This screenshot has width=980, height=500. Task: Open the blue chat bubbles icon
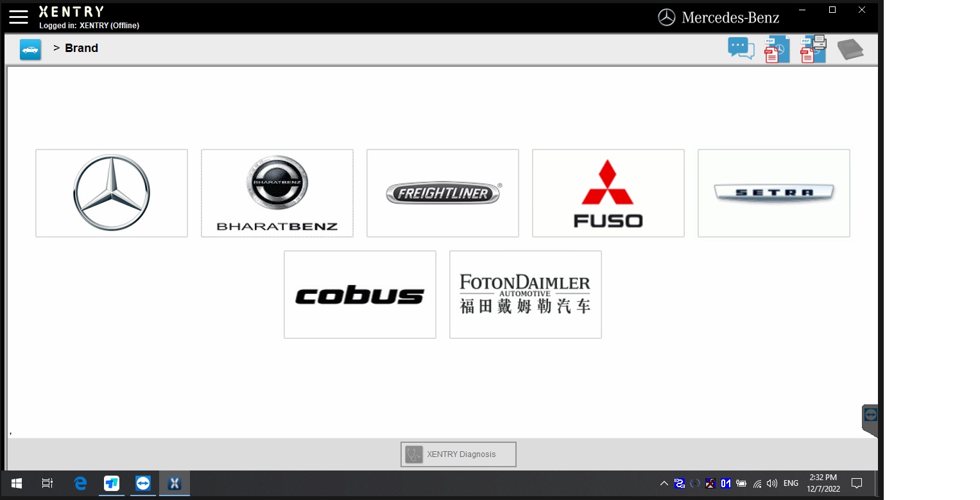point(741,49)
